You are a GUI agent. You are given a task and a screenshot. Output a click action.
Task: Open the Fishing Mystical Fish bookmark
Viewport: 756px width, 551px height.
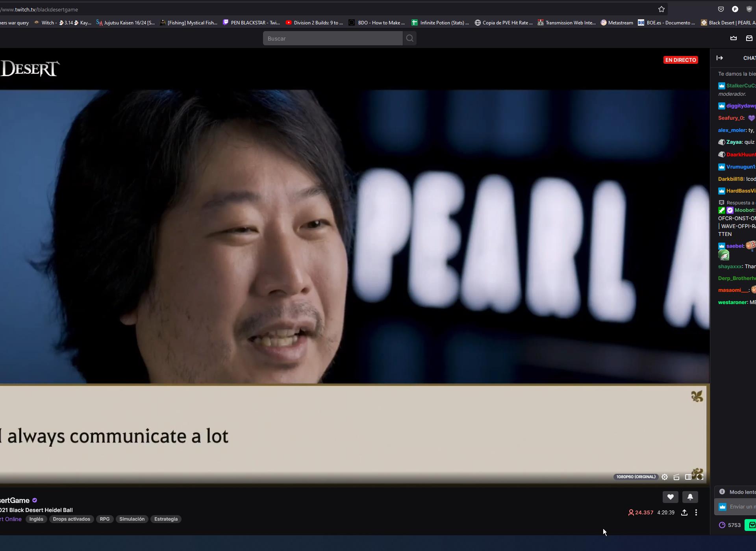point(189,23)
